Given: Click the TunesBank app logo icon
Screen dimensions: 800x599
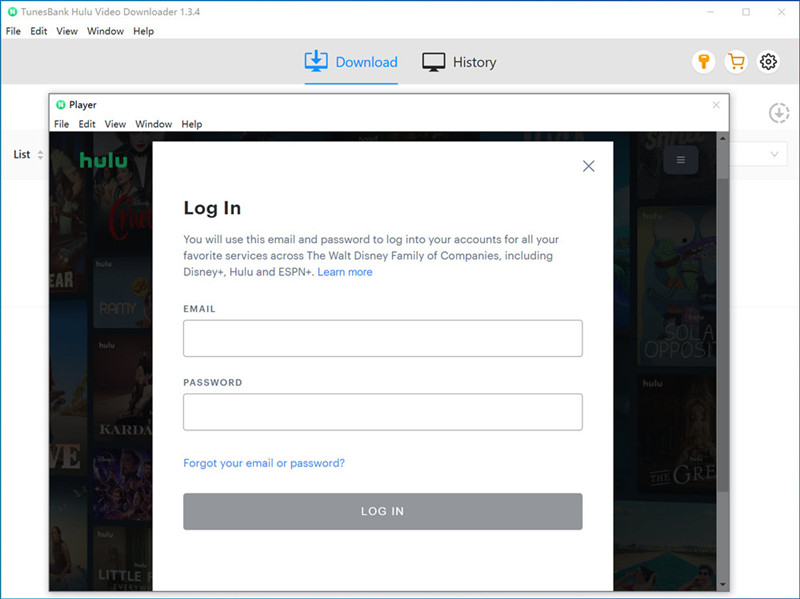Looking at the screenshot, I should pyautogui.click(x=12, y=11).
